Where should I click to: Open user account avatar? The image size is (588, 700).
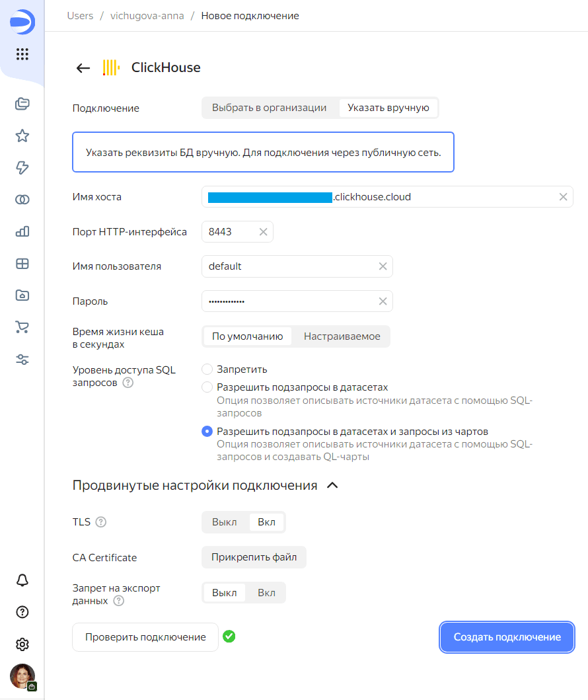22,676
